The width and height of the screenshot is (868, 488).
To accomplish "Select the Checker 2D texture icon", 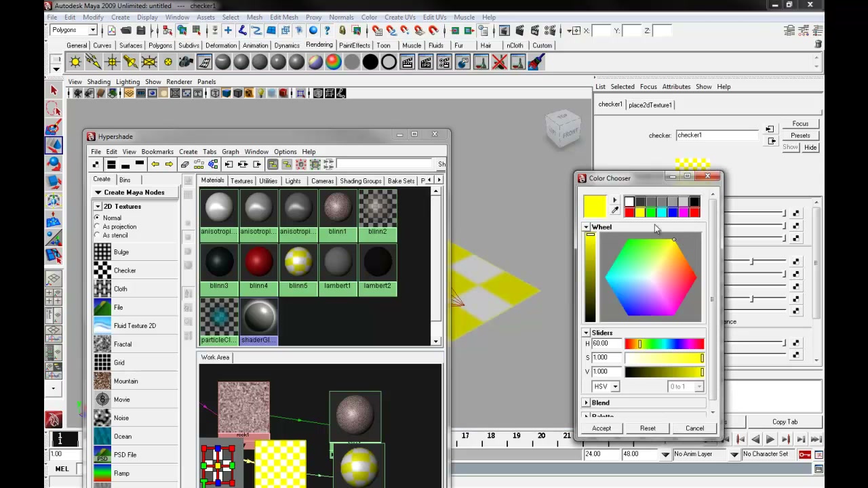I will point(102,270).
